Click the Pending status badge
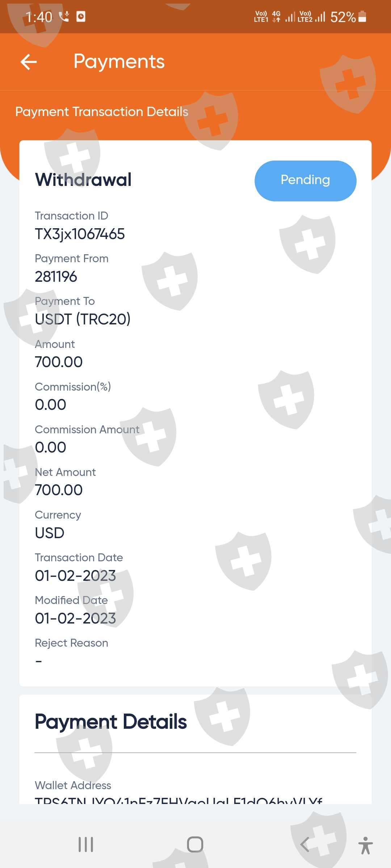391x868 pixels. (x=305, y=180)
